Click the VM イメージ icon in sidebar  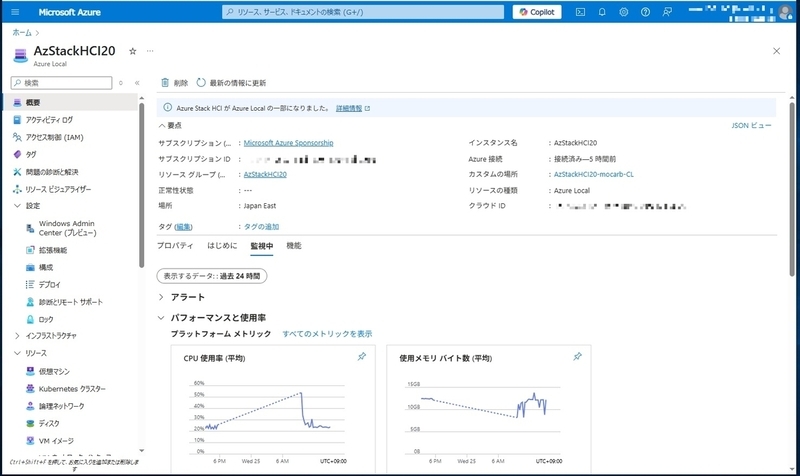click(30, 441)
